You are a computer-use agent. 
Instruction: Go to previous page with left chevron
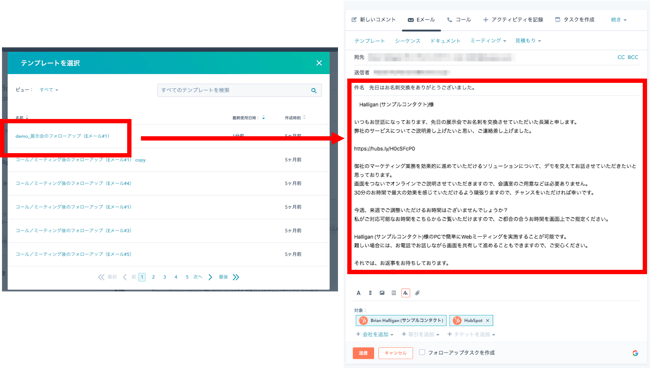[125, 277]
